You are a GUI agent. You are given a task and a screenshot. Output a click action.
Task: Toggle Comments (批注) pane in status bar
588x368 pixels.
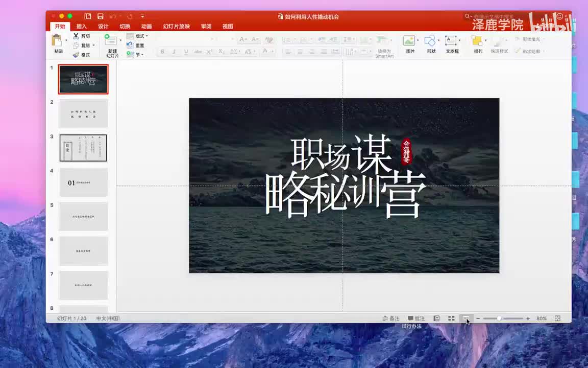click(x=416, y=318)
